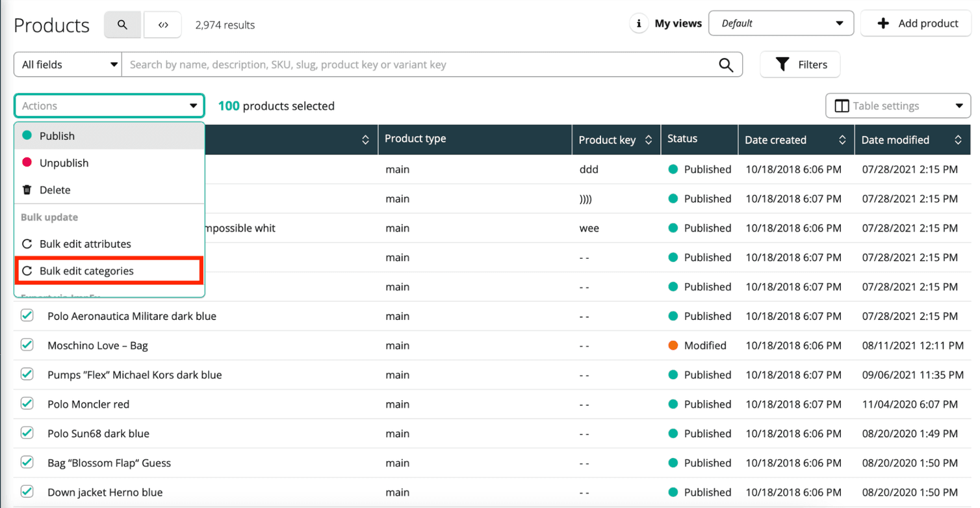
Task: Click the info icon next to My views
Action: pyautogui.click(x=639, y=23)
